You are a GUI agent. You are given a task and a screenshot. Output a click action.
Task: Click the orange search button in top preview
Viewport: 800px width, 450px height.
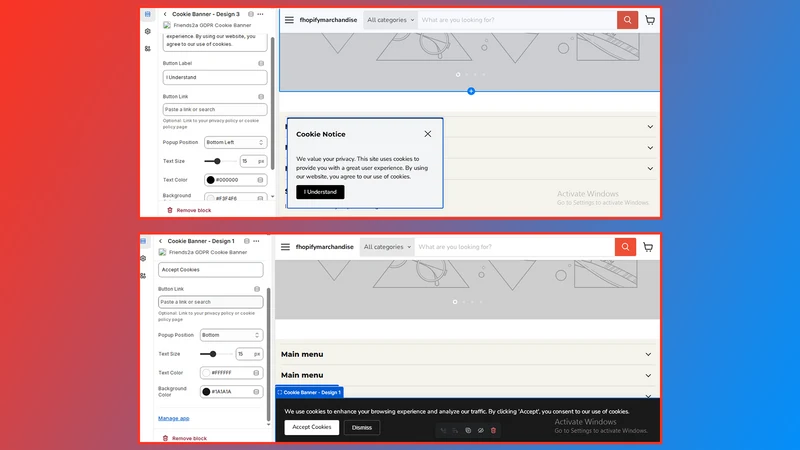point(627,20)
